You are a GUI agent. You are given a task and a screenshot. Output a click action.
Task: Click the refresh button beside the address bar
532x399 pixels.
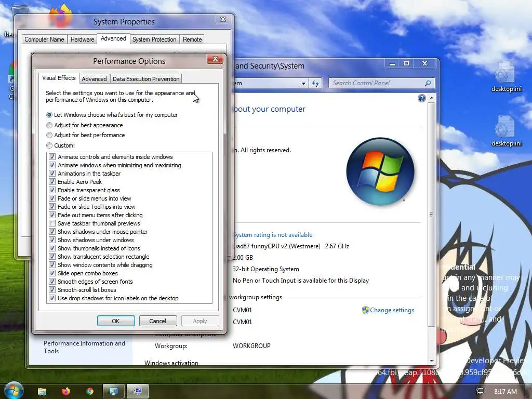[x=315, y=83]
